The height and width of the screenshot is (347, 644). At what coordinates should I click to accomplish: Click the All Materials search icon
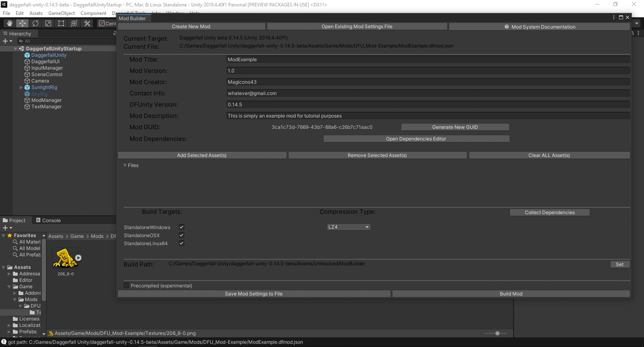(15, 242)
